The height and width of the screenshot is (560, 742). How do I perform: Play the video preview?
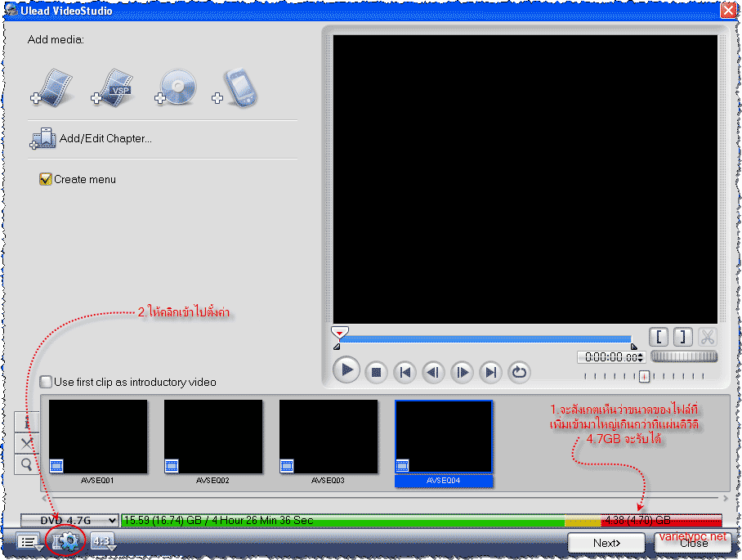(346, 370)
